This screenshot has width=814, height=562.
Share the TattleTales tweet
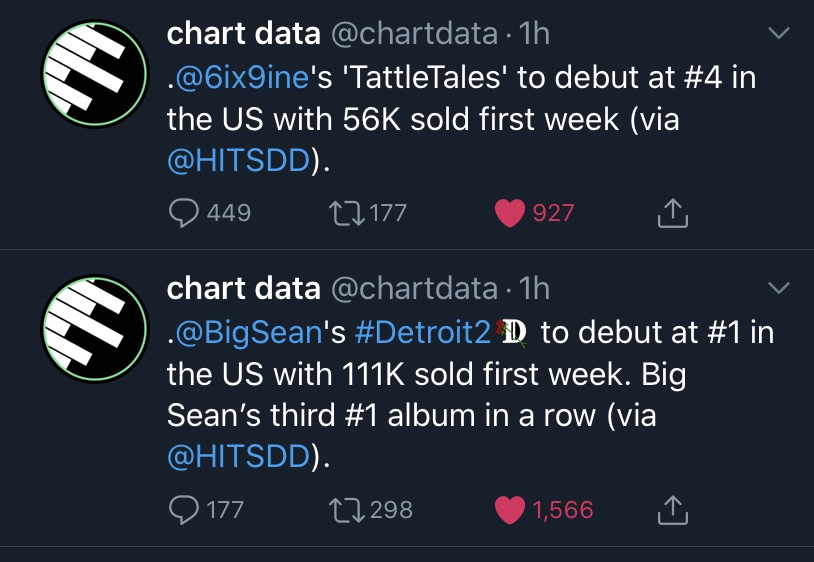673,213
